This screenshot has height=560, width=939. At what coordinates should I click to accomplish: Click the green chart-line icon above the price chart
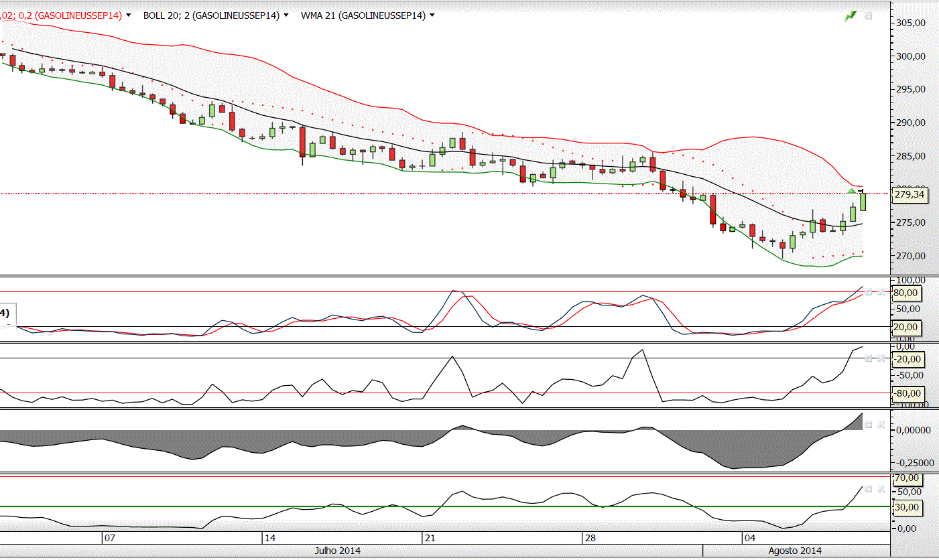coord(851,15)
